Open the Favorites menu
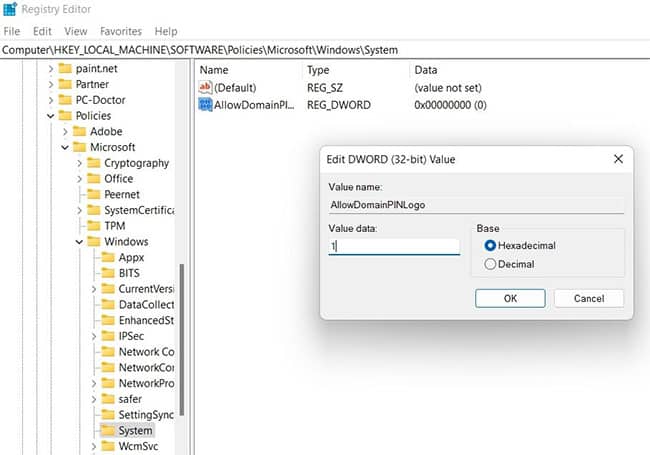Image resolution: width=650 pixels, height=455 pixels. [121, 31]
